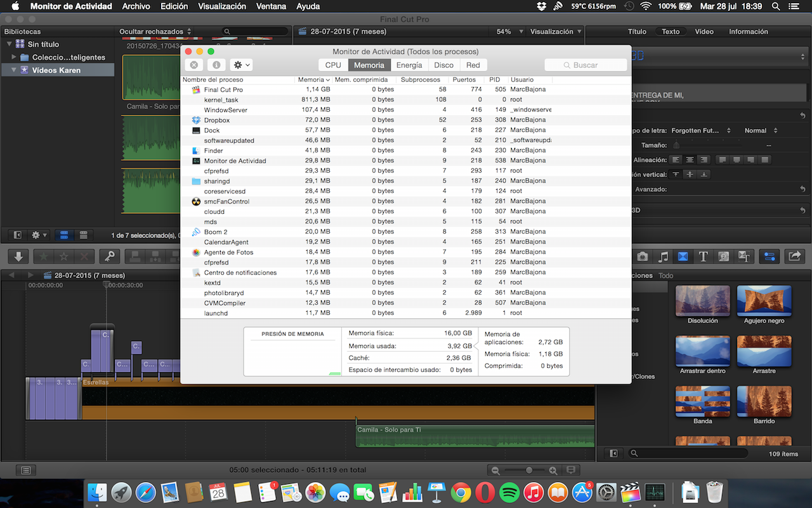This screenshot has width=812, height=508.
Task: Click the Import media arrow button in Final Cut
Action: (x=18, y=257)
